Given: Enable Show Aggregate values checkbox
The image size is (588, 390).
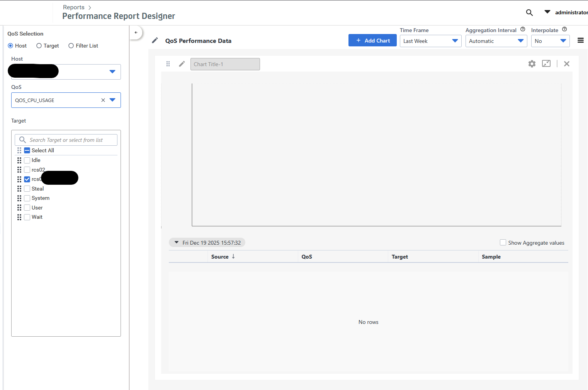Looking at the screenshot, I should [503, 243].
